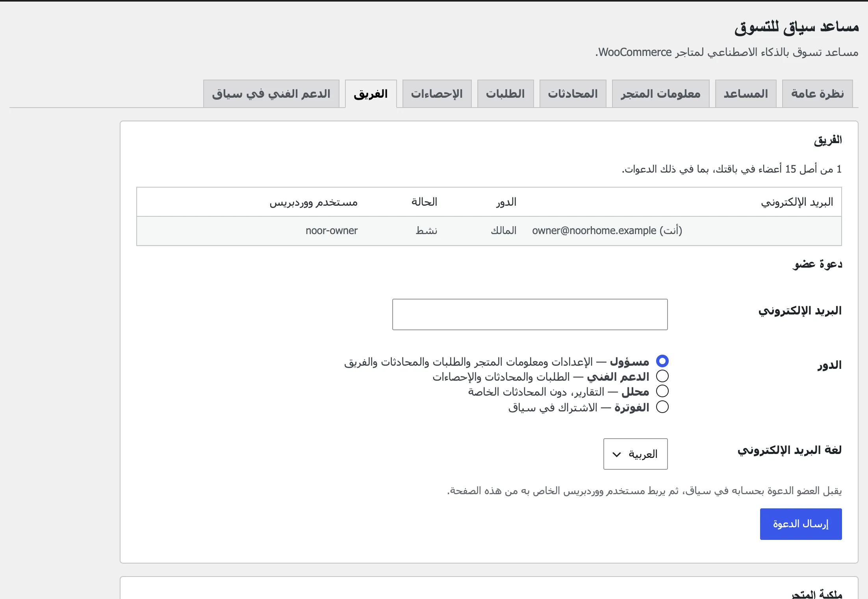The height and width of the screenshot is (599, 868).
Task: Select the الفريق tab
Action: pos(371,94)
